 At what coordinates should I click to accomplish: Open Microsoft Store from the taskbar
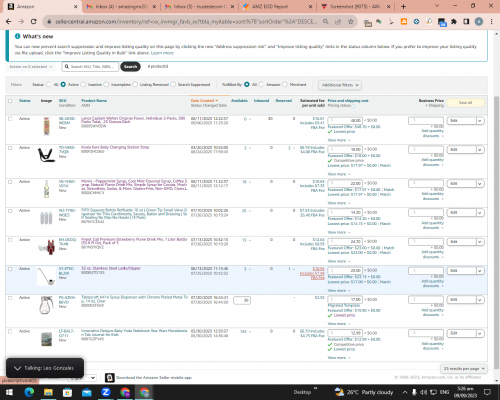67,392
